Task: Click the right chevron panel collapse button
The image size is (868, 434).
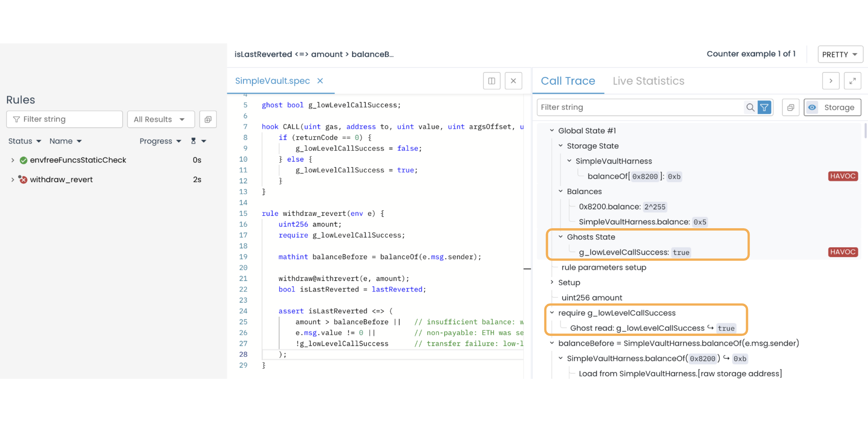Action: point(830,81)
